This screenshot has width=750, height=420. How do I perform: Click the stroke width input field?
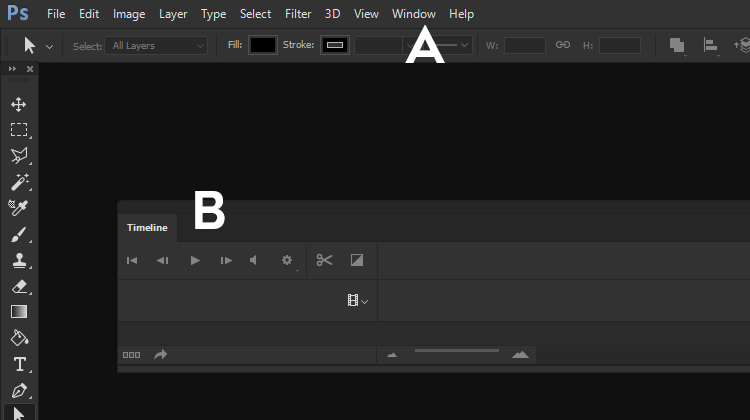click(x=378, y=45)
